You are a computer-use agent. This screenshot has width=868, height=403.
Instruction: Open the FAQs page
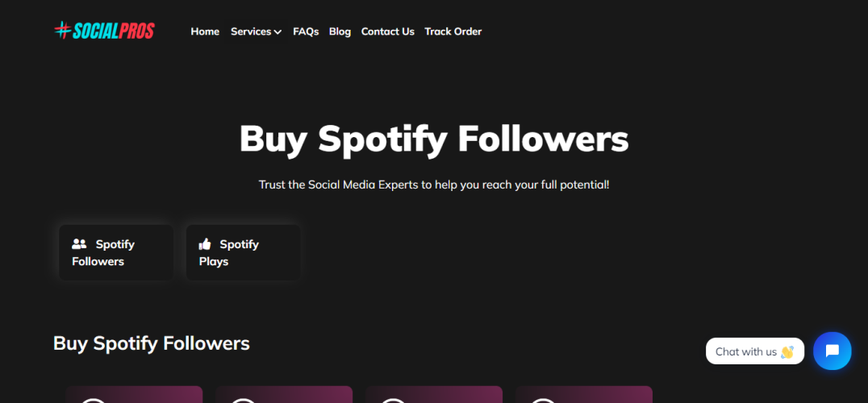tap(306, 31)
